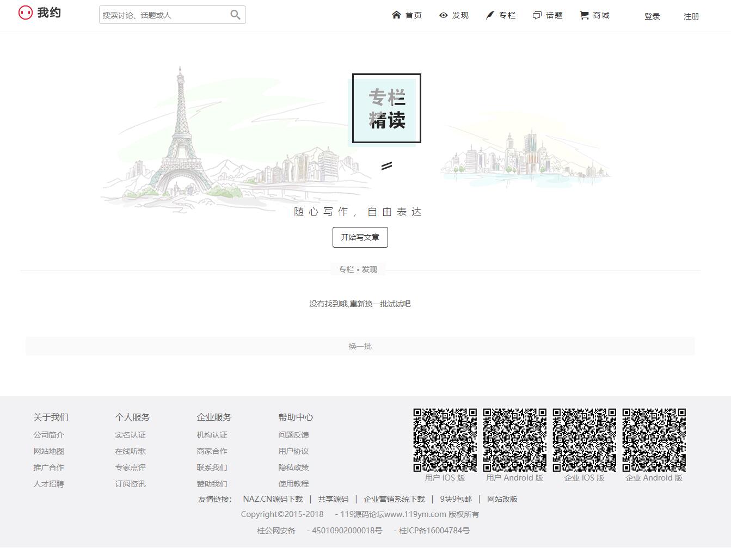Screen dimensions: 731x560
Task: Open the 商家合作 footer link
Action: point(212,451)
